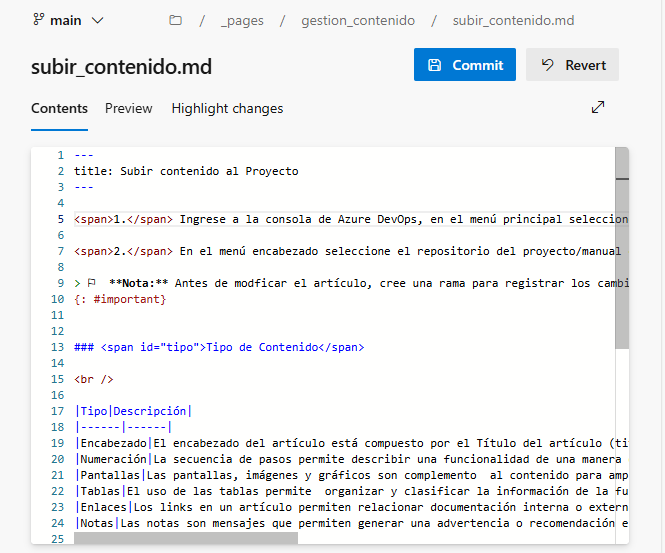Click the Revert button
665x553 pixels.
pyautogui.click(x=572, y=65)
